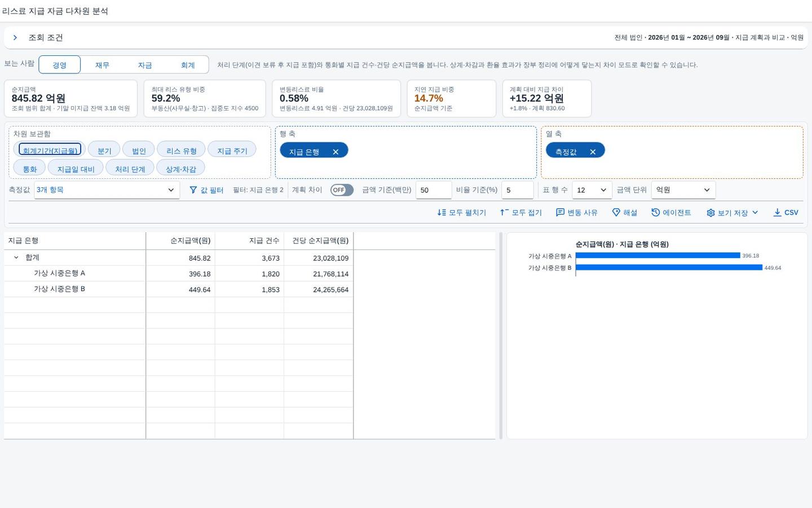The image size is (812, 508).
Task: Click the 금액 기준(백만) input field
Action: click(434, 190)
